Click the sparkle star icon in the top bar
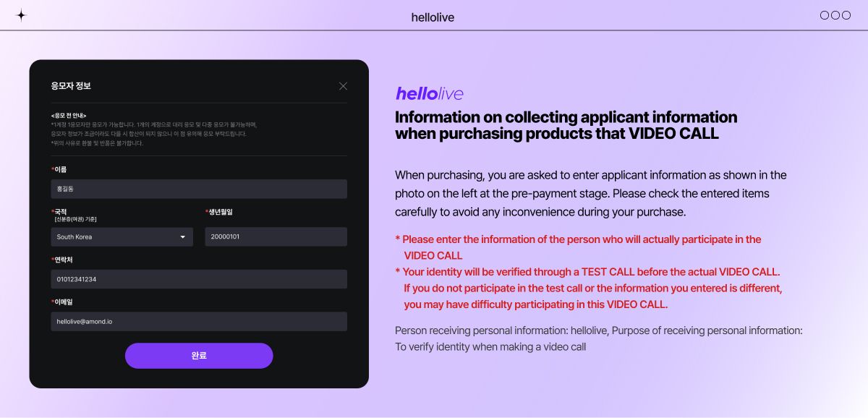Viewport: 868px width, 418px height. (x=21, y=15)
